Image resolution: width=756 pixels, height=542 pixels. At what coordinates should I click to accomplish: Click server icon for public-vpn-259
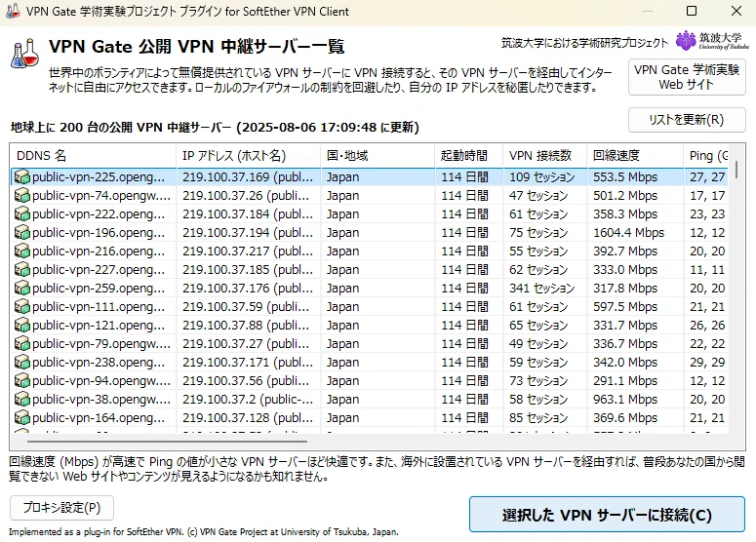pos(22,289)
